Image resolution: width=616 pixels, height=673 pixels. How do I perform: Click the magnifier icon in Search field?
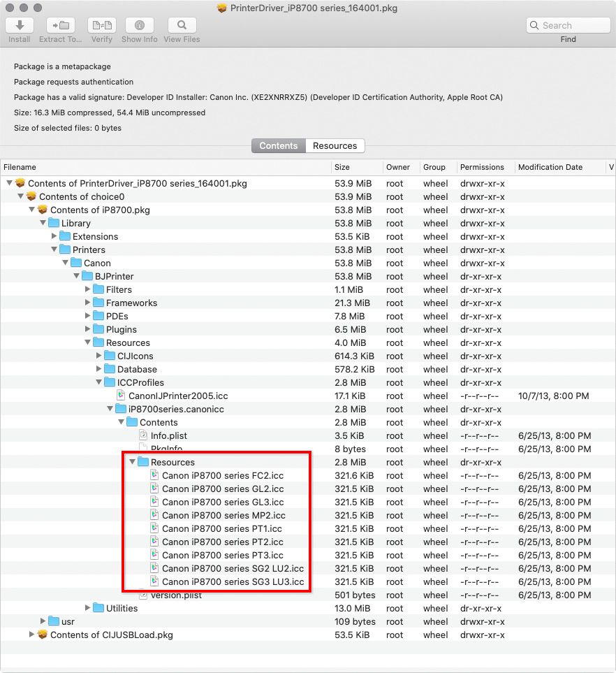(x=534, y=25)
